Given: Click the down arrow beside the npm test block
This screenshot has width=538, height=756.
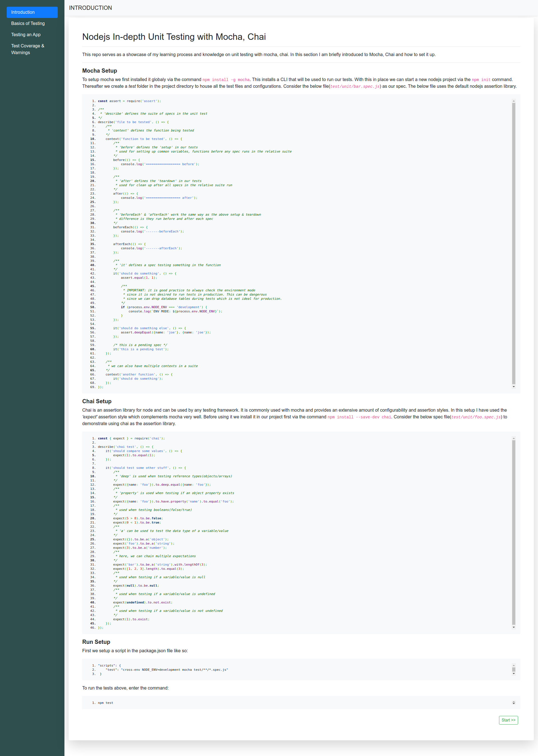Looking at the screenshot, I should (514, 704).
